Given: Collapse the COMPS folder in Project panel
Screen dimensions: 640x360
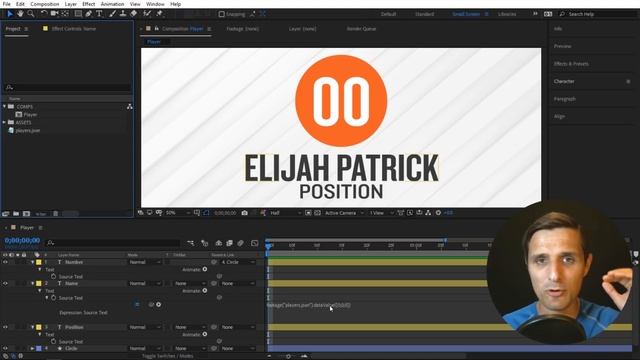Looking at the screenshot, I should point(4,107).
